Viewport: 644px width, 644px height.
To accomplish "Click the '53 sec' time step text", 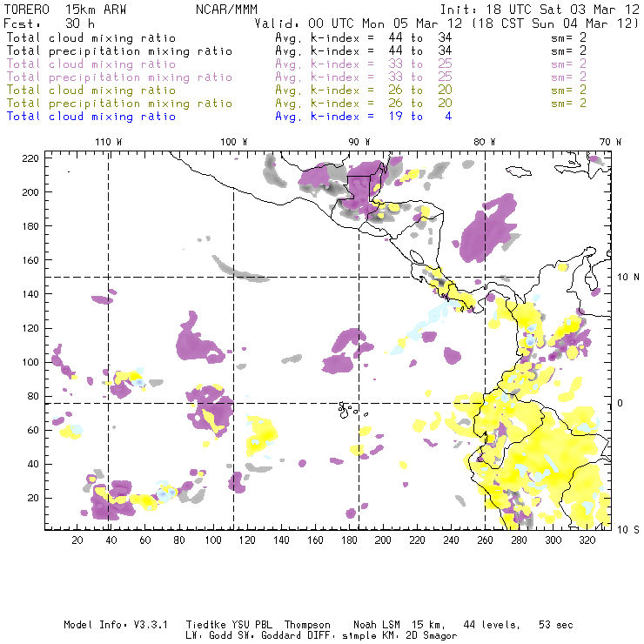I will point(556,625).
